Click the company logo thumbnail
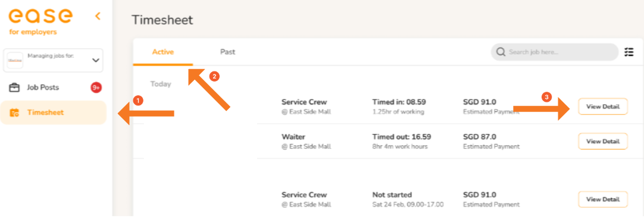Screen dimensions: 644x224 point(15,60)
